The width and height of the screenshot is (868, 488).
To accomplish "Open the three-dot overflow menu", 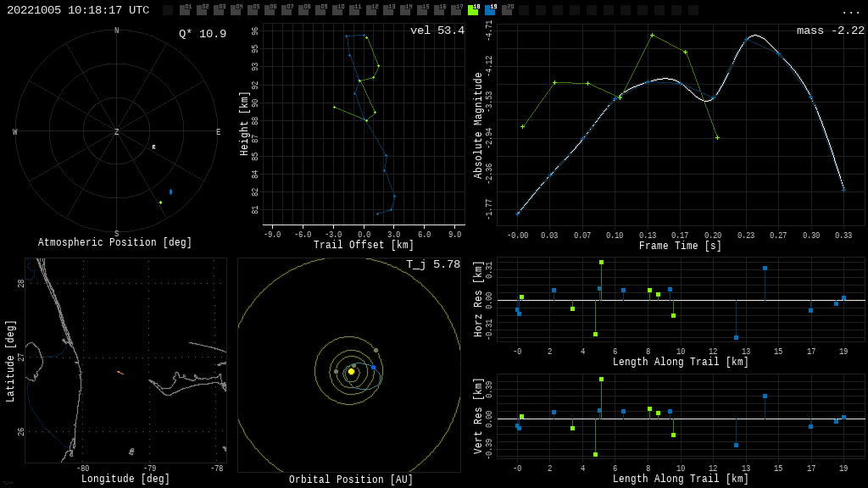I will pos(850,11).
